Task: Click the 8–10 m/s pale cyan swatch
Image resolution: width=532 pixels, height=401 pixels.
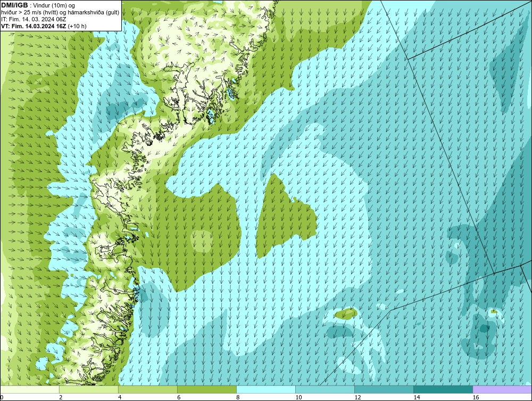Action: pos(265,389)
